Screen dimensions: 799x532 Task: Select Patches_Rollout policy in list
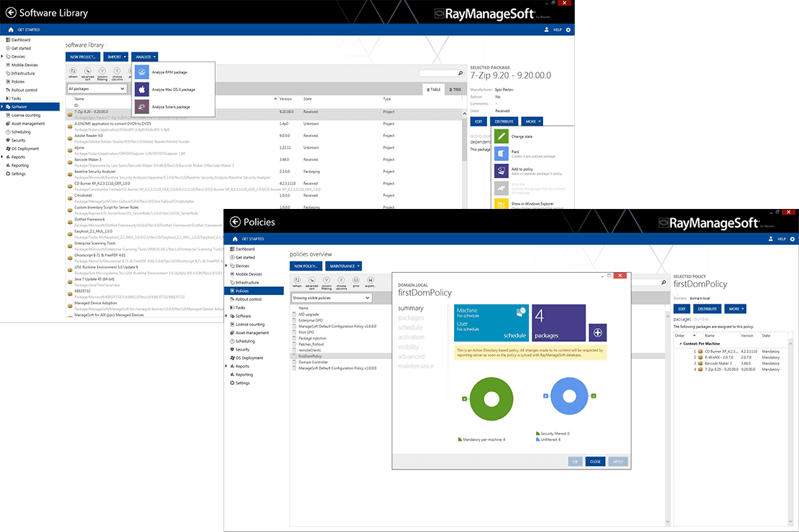(x=312, y=344)
